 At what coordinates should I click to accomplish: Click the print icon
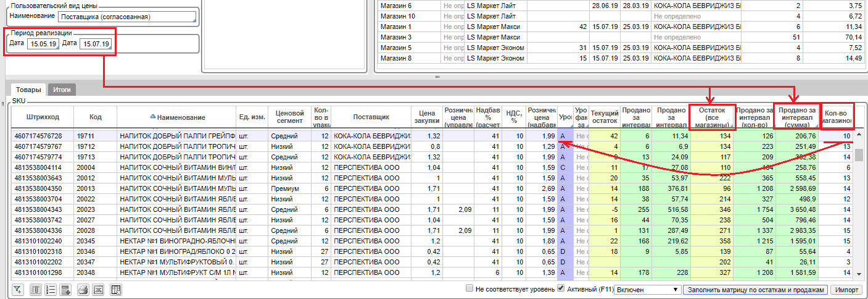click(x=83, y=290)
